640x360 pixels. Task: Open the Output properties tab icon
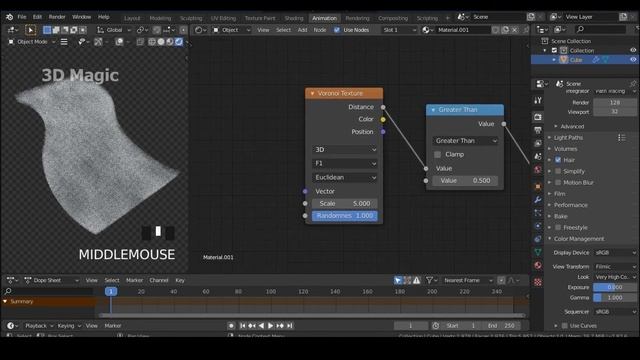tap(538, 130)
